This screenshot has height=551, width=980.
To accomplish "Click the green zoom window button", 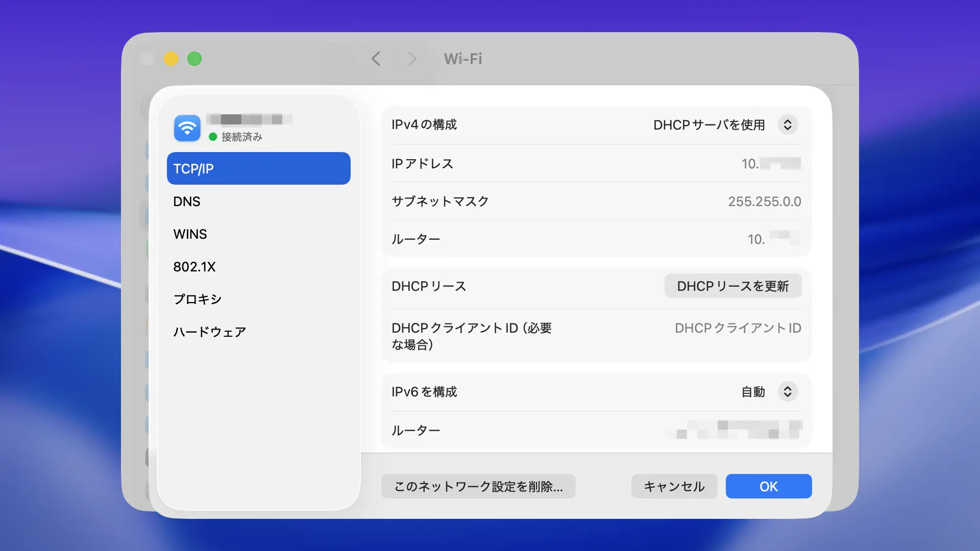I will point(194,59).
